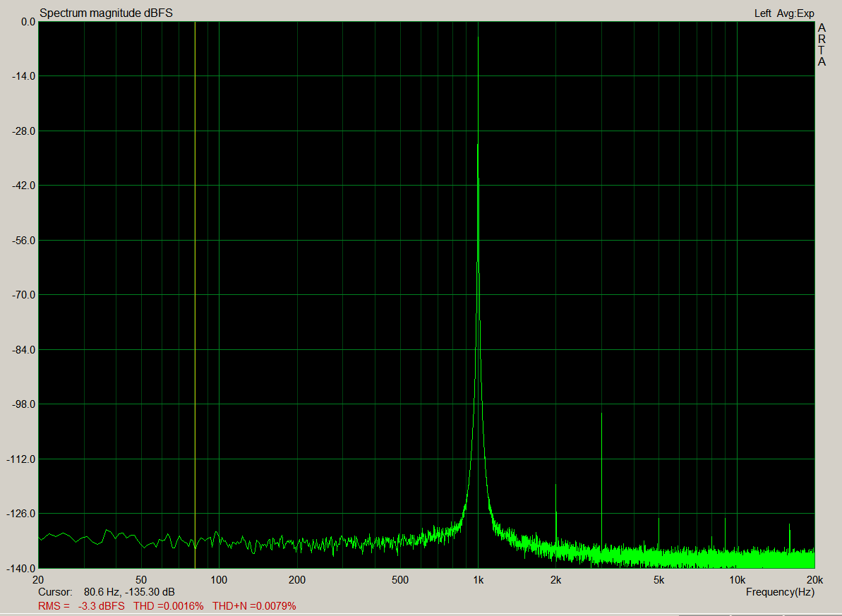842x616 pixels.
Task: Click the "-112.0" y-axis label
Action: [21, 459]
